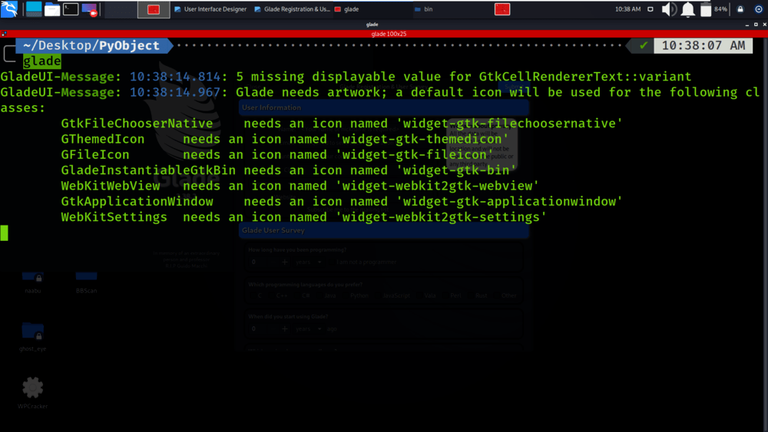Click 'widget-webkit2gtk-settings' icon name text
768x432 pixels.
tap(440, 217)
